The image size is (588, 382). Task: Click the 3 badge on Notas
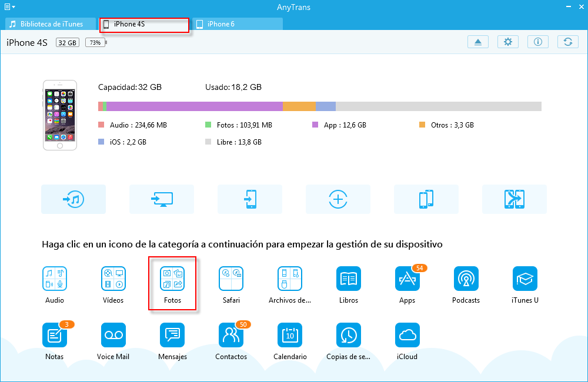tap(67, 324)
